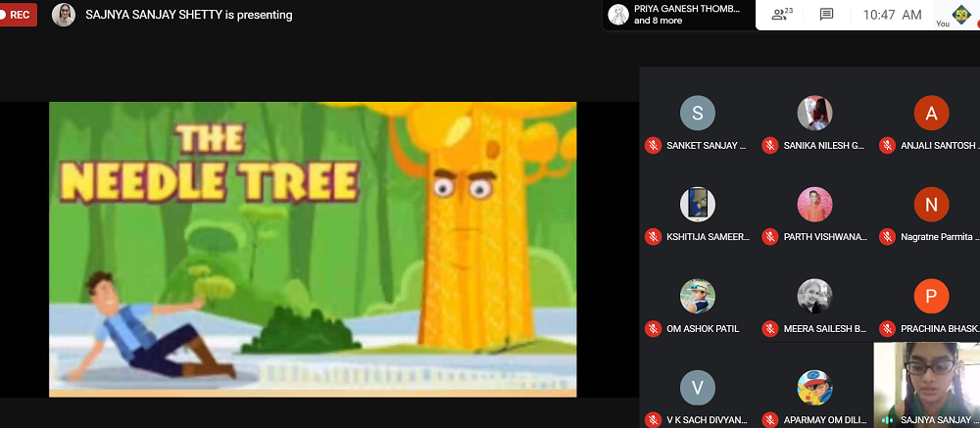Click 'The Needle Tree' presentation video
The height and width of the screenshot is (428, 980).
tap(313, 249)
